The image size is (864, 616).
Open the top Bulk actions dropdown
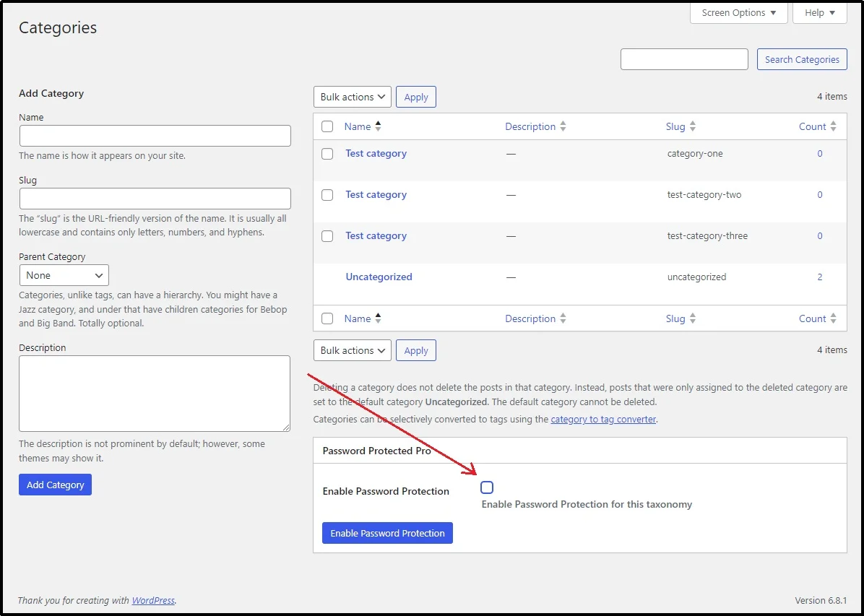pos(352,96)
